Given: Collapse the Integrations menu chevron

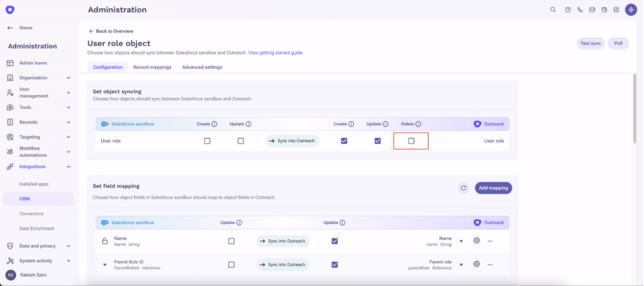Looking at the screenshot, I should (69, 167).
